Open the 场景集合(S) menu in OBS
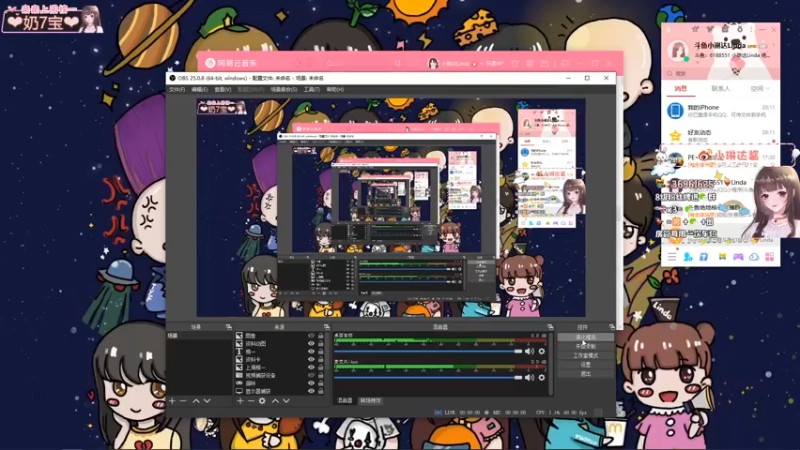 tap(284, 89)
